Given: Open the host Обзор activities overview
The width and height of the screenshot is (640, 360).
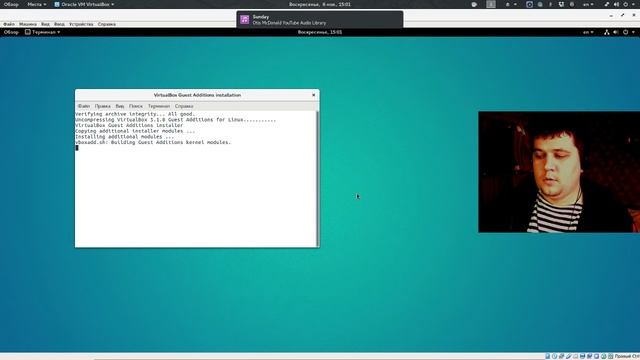Looking at the screenshot, I should tap(11, 4).
